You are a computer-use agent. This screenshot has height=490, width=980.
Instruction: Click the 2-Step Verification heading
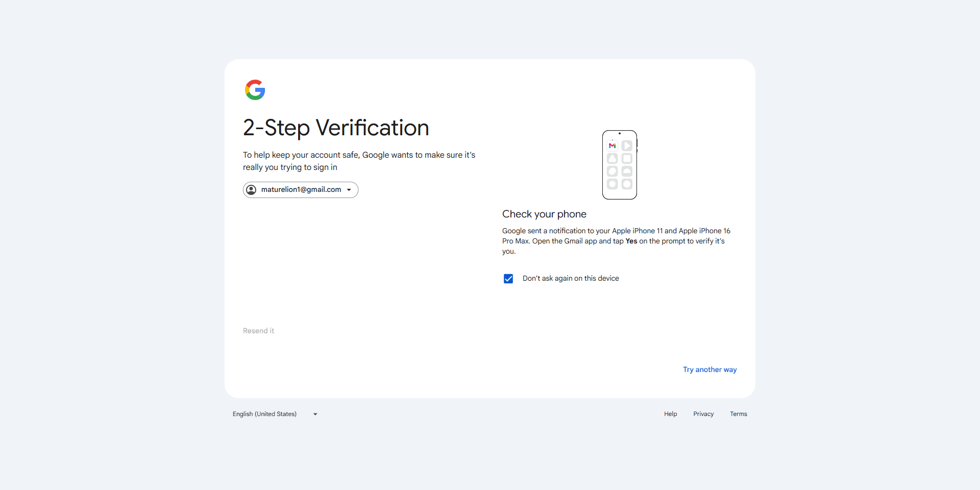click(336, 128)
